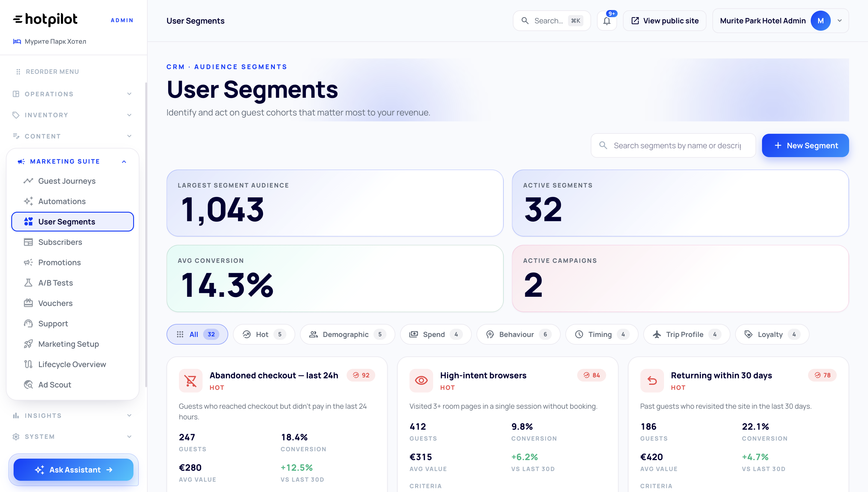Filter segments by Spend
The width and height of the screenshot is (868, 492).
(x=436, y=334)
